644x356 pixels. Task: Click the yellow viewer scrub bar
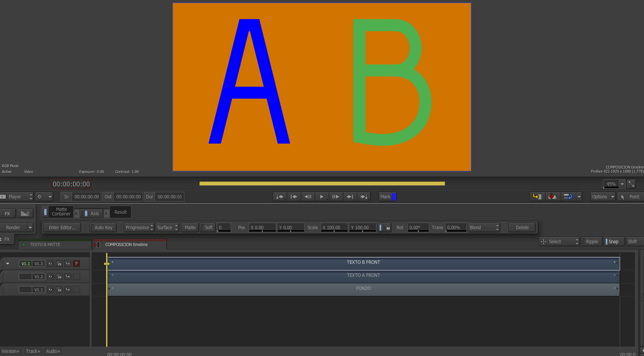tap(322, 184)
